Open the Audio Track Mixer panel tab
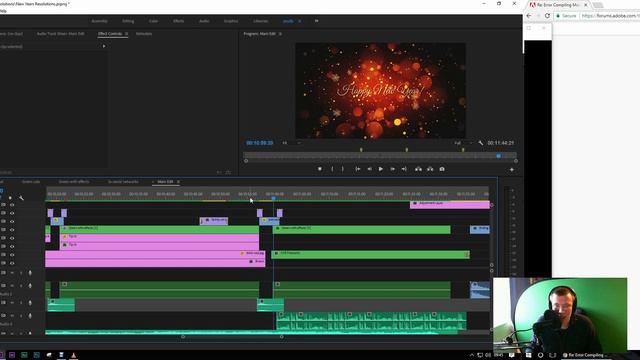The width and height of the screenshot is (640, 360). [60, 34]
